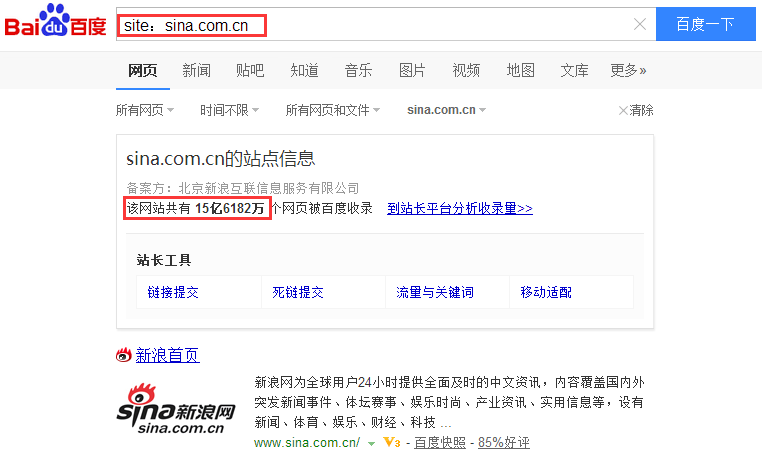Open the 所有网页 filter dropdown

pyautogui.click(x=145, y=110)
